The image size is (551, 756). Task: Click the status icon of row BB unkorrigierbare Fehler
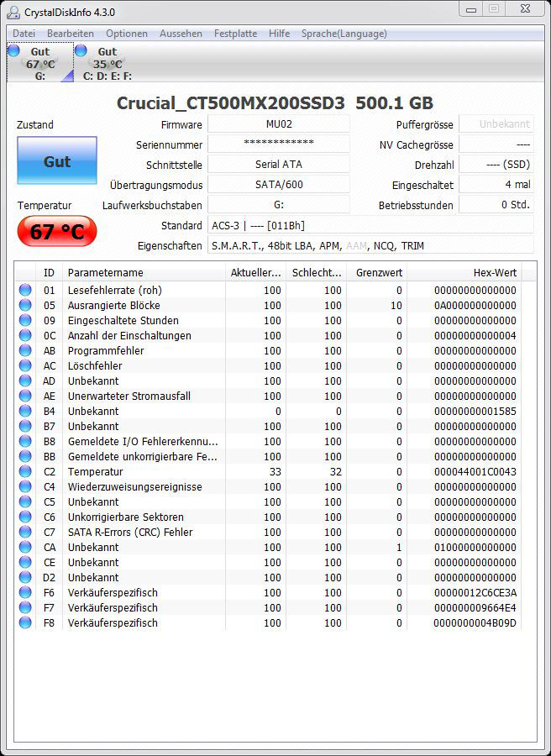click(25, 456)
